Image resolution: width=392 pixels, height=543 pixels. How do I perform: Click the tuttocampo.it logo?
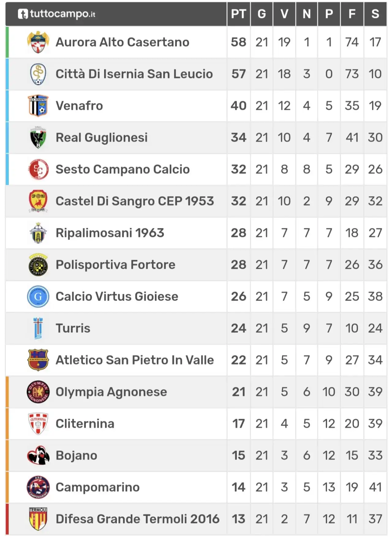(57, 14)
